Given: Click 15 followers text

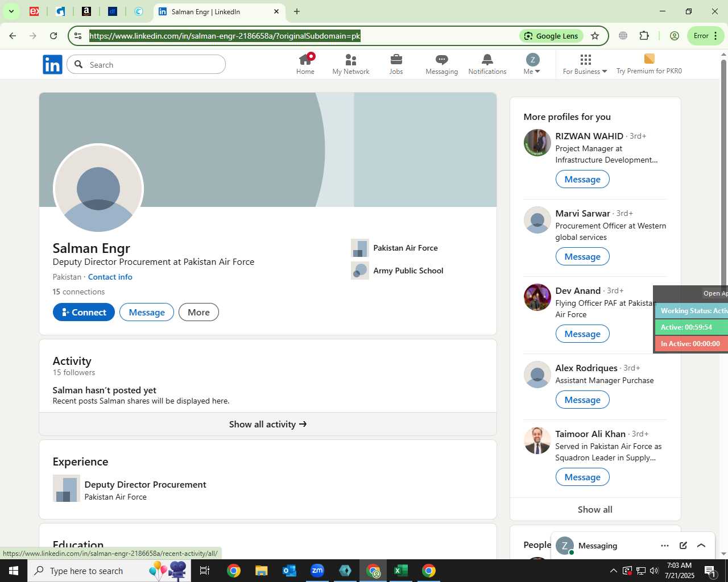Looking at the screenshot, I should [x=74, y=372].
